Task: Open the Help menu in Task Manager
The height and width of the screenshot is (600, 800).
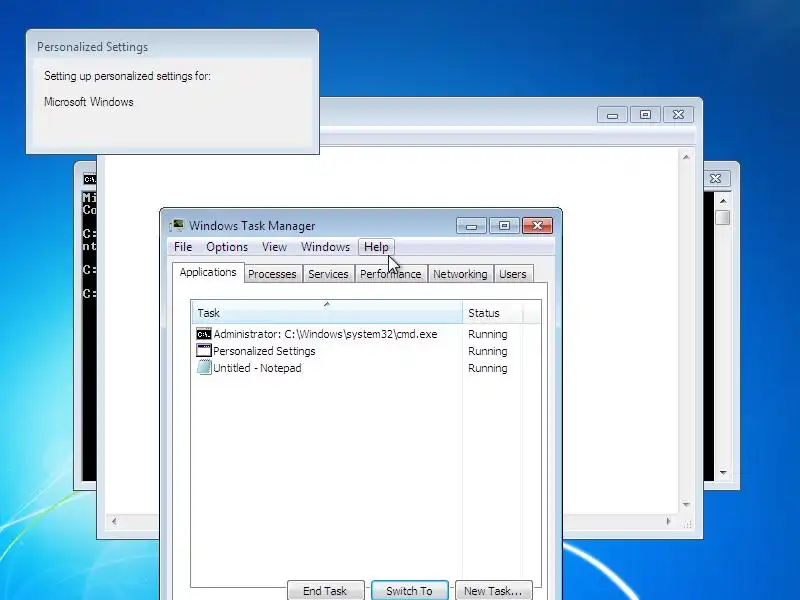Action: pos(377,247)
